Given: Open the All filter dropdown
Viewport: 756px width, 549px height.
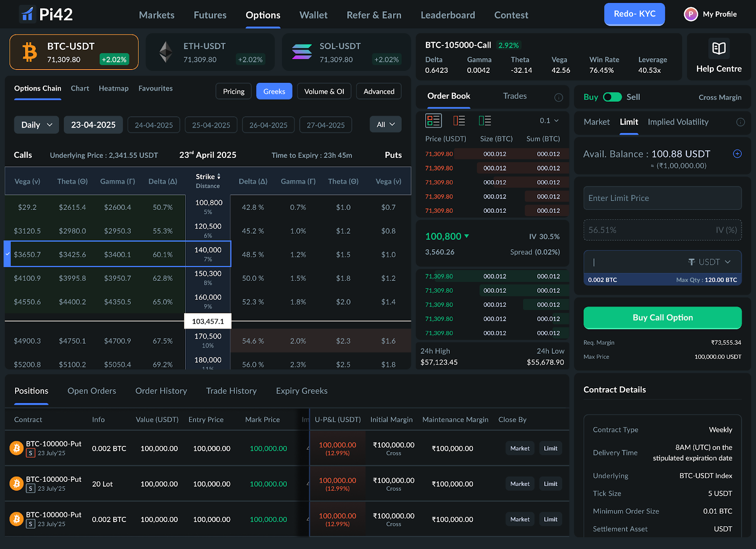Looking at the screenshot, I should click(386, 124).
